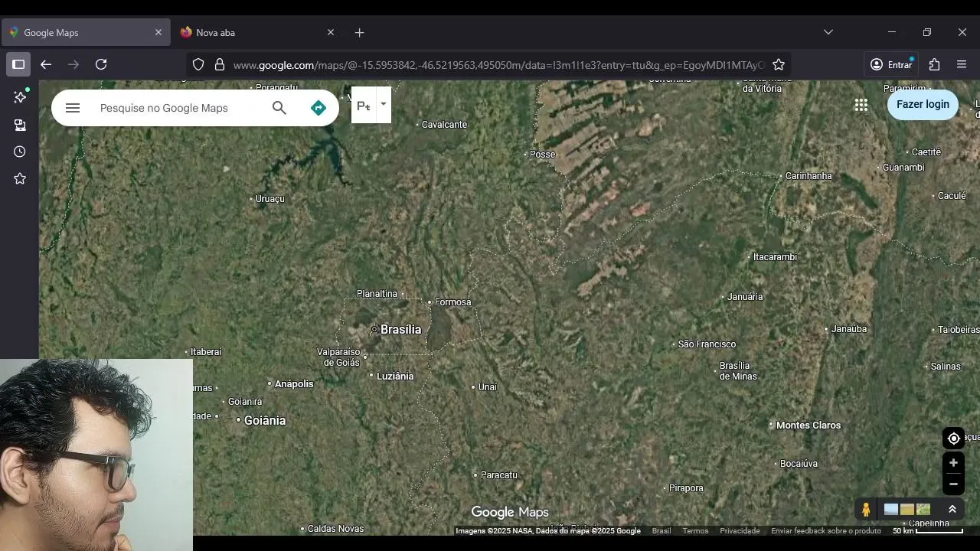Click the map layers thumbnail strip

[907, 510]
